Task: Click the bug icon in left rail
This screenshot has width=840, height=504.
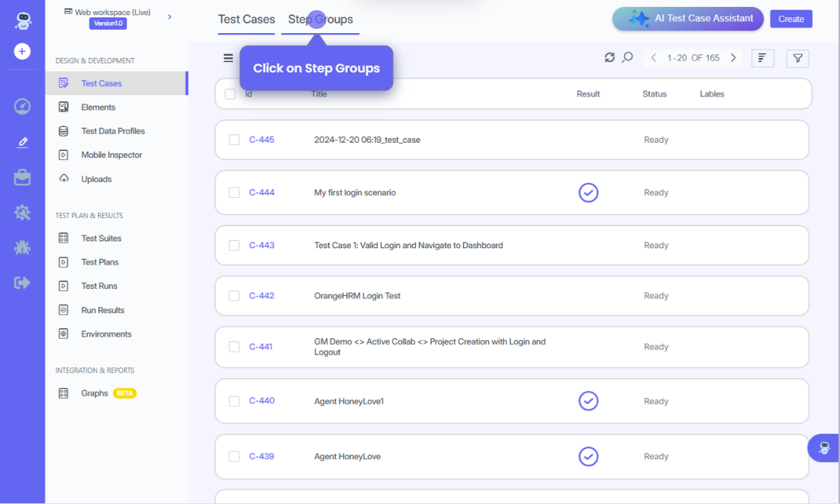Action: pyautogui.click(x=22, y=248)
